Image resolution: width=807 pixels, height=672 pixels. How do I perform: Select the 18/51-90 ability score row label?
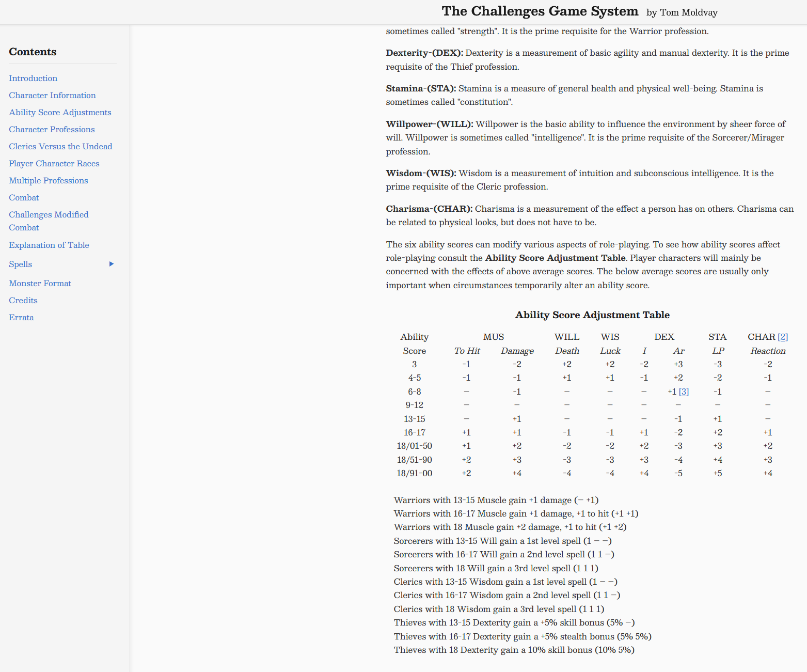pyautogui.click(x=415, y=460)
